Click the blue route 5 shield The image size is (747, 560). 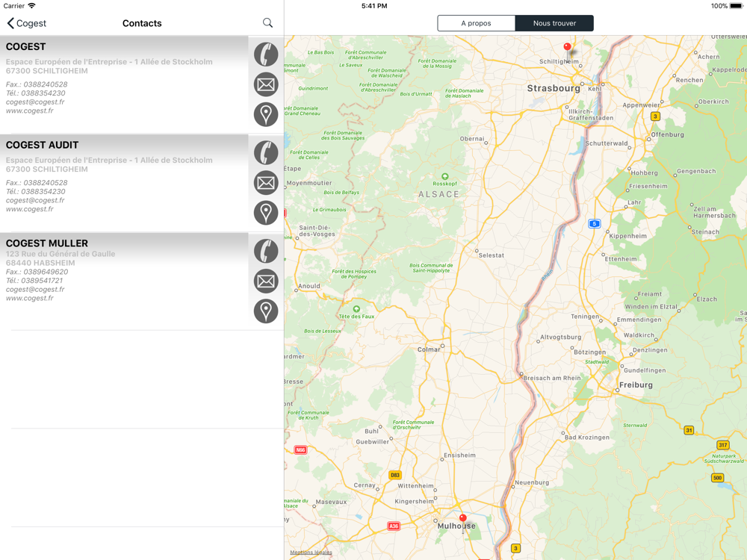point(594,224)
